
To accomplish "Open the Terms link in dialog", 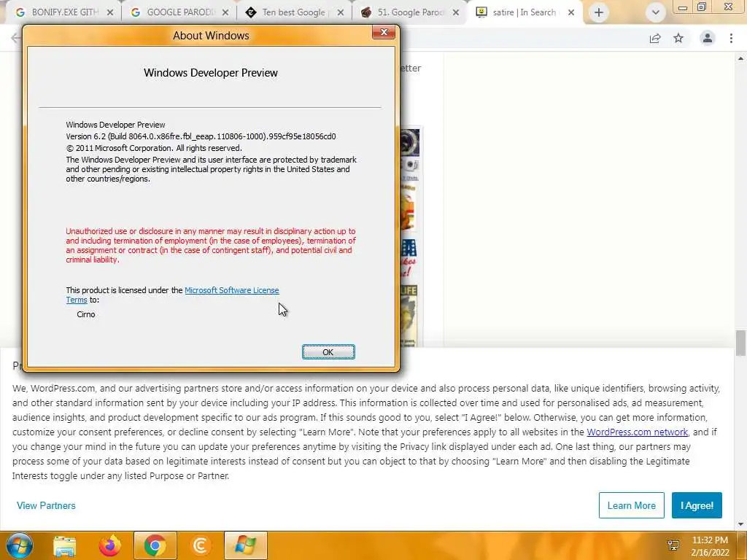I will tap(76, 300).
